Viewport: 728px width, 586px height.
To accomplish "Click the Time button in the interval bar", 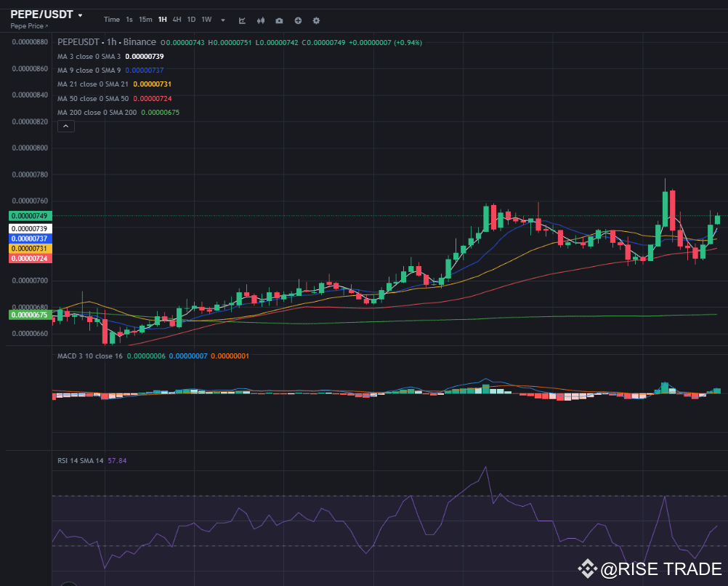I will 112,20.
